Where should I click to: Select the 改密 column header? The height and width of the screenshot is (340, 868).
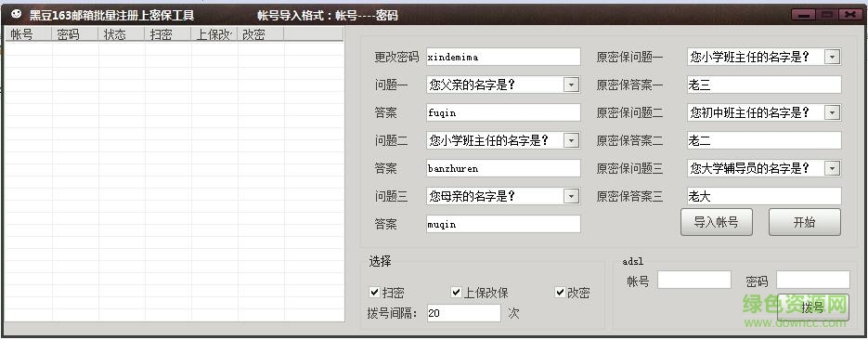point(261,34)
